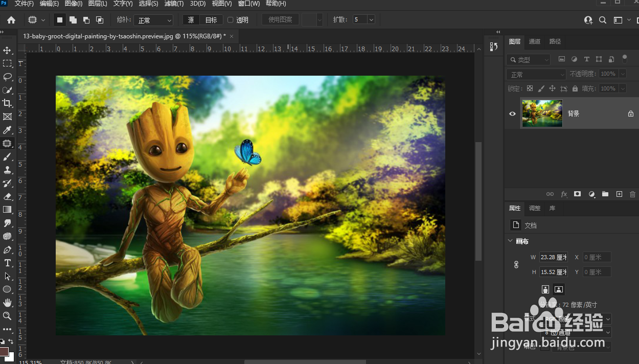The image size is (639, 364).
Task: Click the add layer style fx icon
Action: pos(564,194)
